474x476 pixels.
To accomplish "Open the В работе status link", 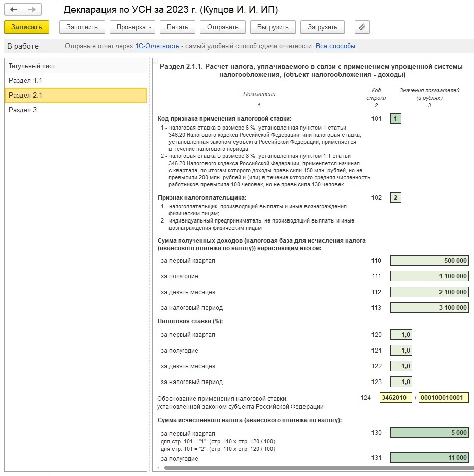I will point(23,46).
